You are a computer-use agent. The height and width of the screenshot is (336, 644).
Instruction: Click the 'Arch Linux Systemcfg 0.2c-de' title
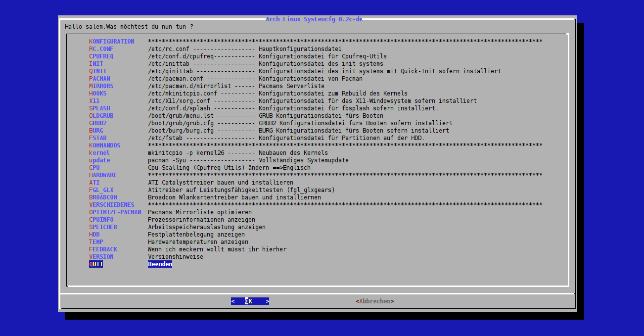click(x=314, y=19)
